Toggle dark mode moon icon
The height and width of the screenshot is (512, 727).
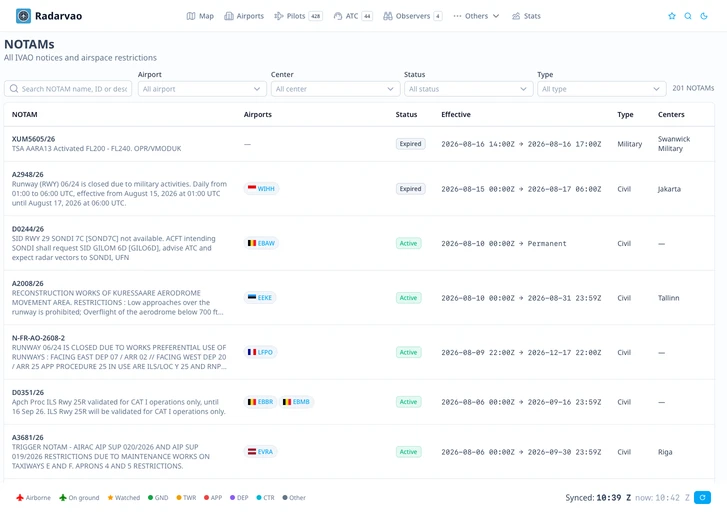tap(704, 16)
